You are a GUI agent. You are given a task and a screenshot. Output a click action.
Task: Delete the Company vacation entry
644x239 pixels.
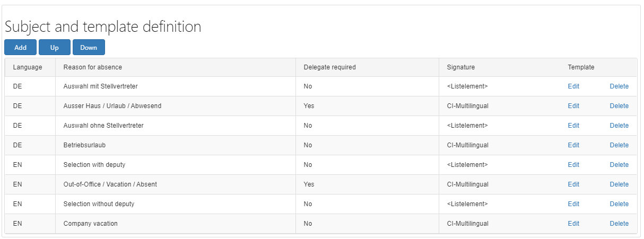click(x=619, y=224)
